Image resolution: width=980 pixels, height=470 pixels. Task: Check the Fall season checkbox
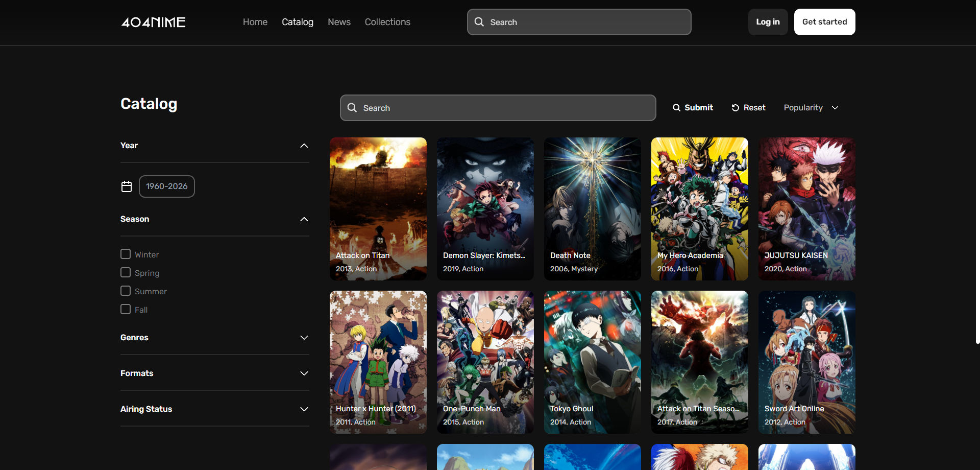(126, 309)
